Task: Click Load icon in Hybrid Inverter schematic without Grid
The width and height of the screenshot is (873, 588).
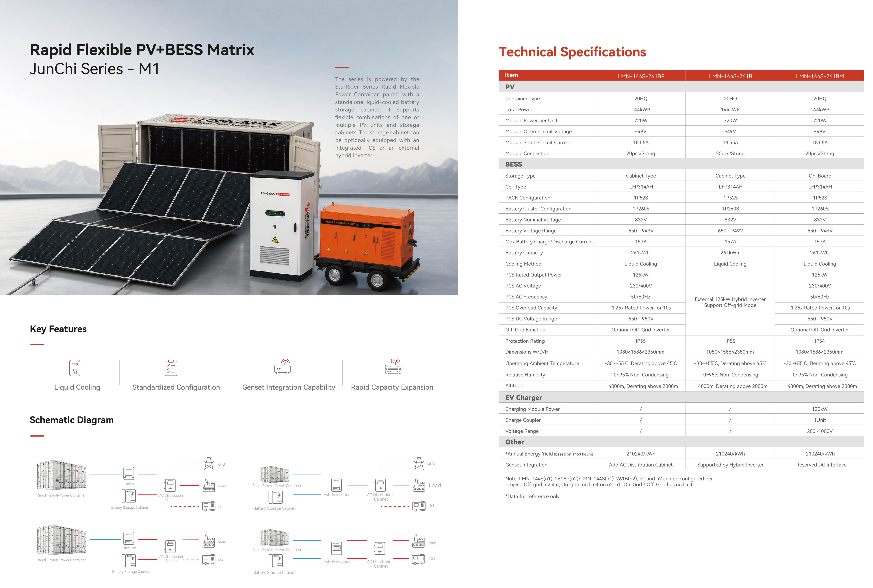Action: [x=419, y=541]
